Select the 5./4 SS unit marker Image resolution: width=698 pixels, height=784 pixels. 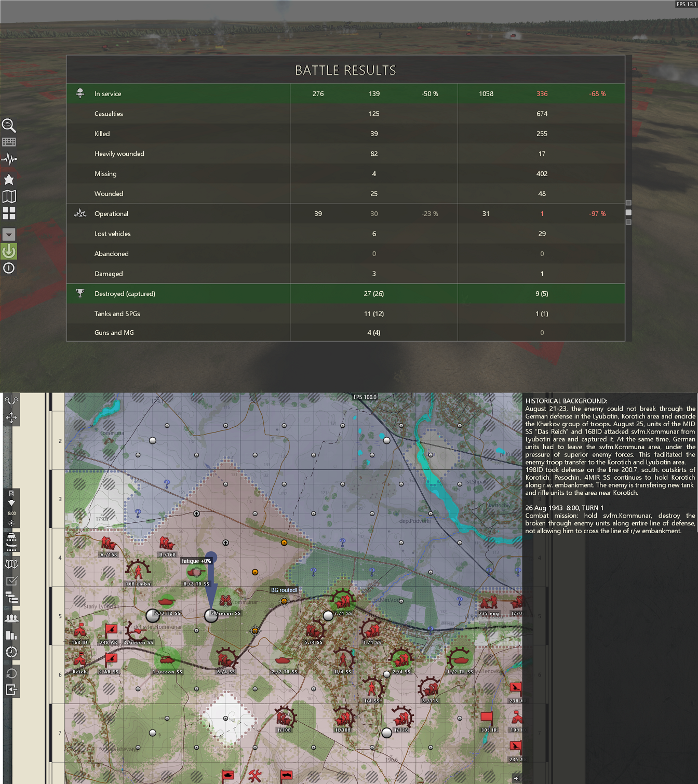pyautogui.click(x=314, y=631)
